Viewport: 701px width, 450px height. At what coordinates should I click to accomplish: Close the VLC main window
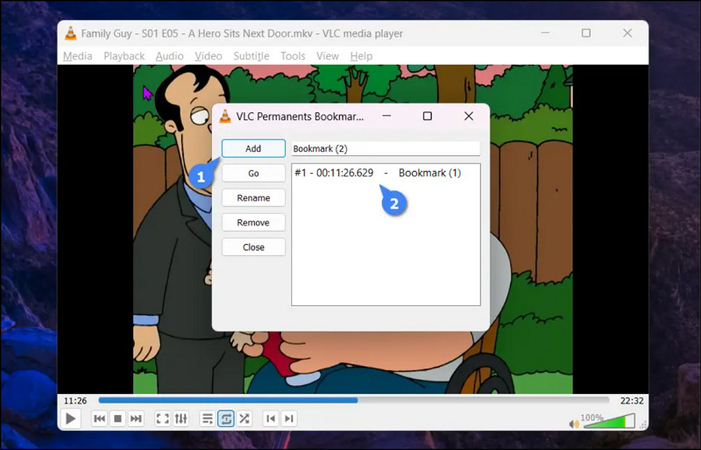point(628,33)
